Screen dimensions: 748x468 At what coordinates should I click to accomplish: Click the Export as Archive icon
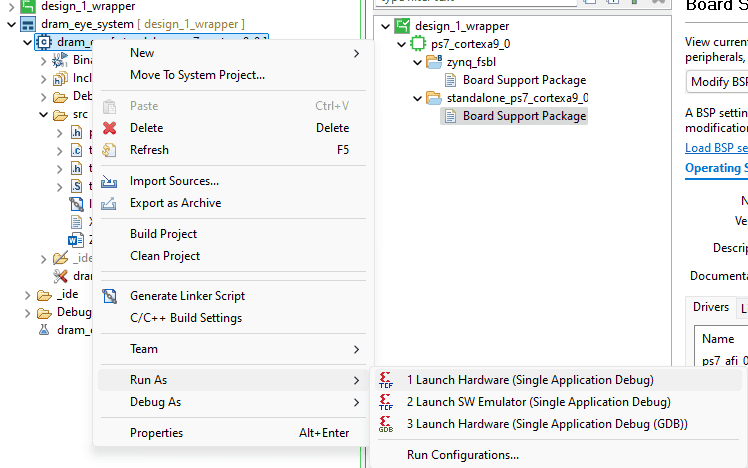[110, 203]
